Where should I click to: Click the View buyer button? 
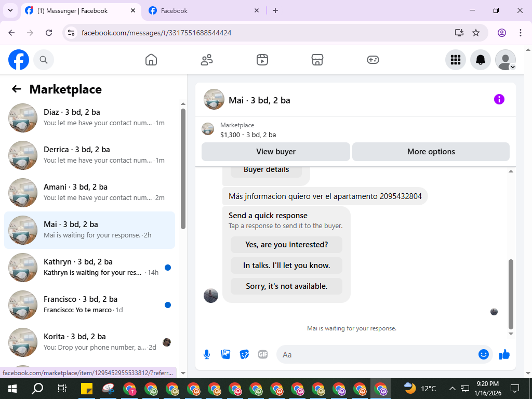click(x=276, y=152)
